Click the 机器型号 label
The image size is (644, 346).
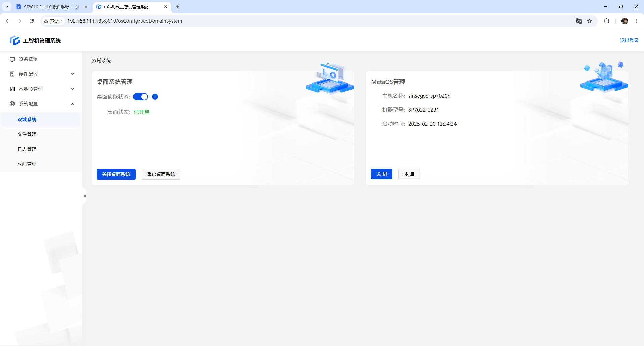393,110
